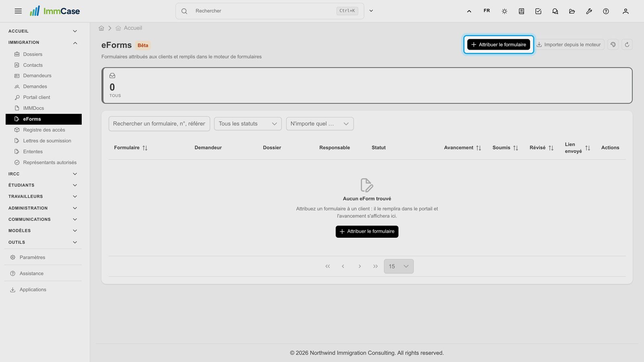Change the language with the FR button
This screenshot has height=362, width=644.
coord(487,11)
